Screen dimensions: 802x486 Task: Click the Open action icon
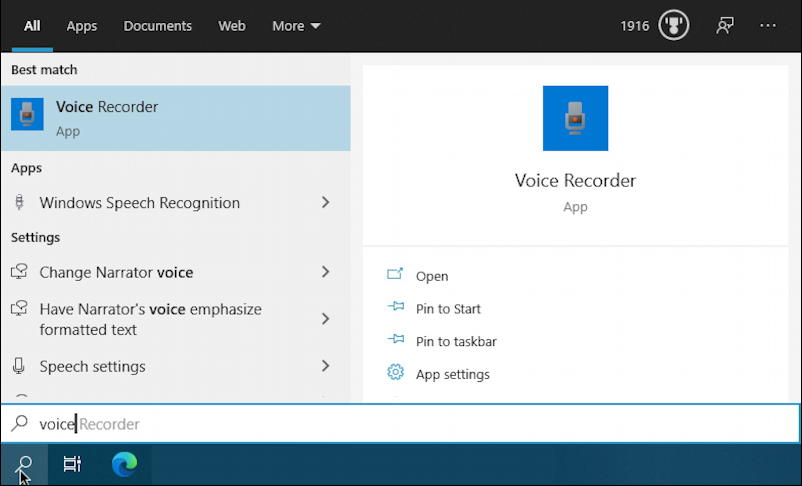pos(395,274)
